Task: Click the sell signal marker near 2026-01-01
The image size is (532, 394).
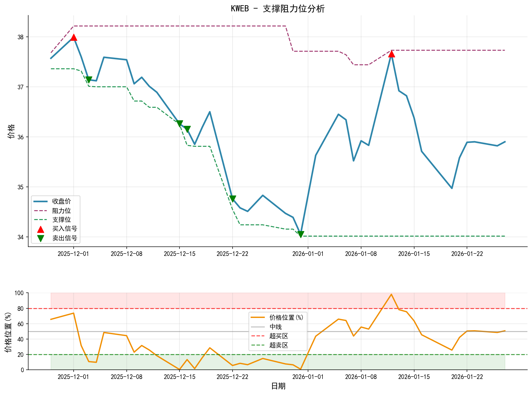Action: [x=301, y=234]
